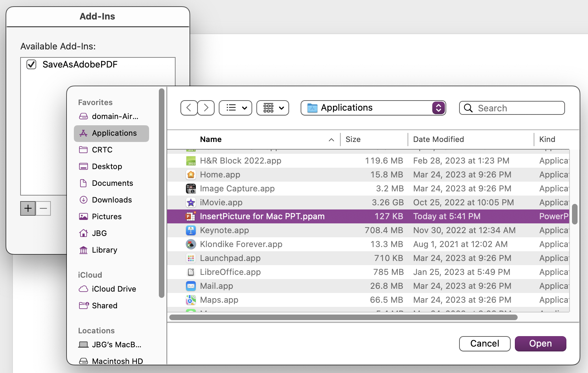588x373 pixels.
Task: Click the Home.app house icon
Action: (191, 175)
